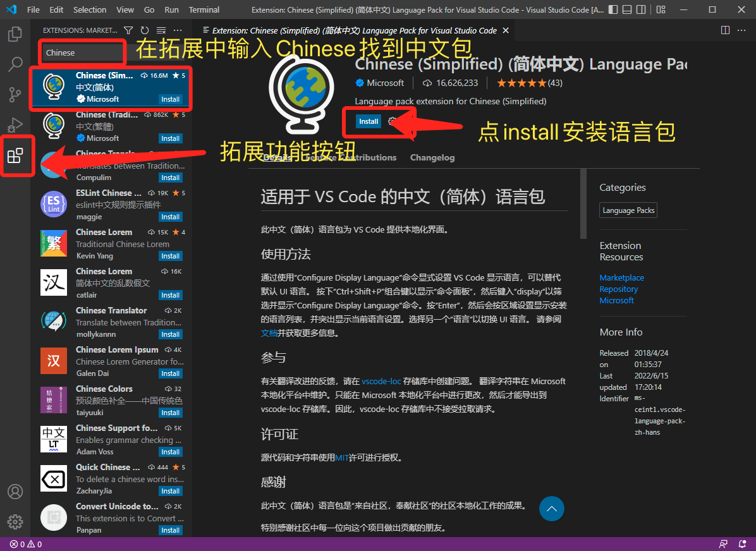Image resolution: width=756 pixels, height=551 pixels.
Task: Select the Language Packs category tag
Action: pos(628,210)
